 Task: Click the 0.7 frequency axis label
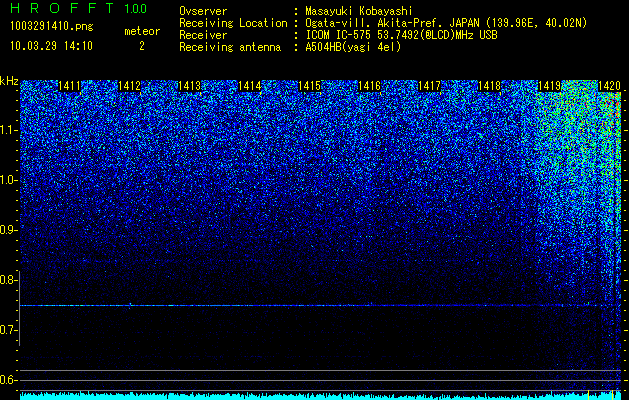tap(8, 330)
